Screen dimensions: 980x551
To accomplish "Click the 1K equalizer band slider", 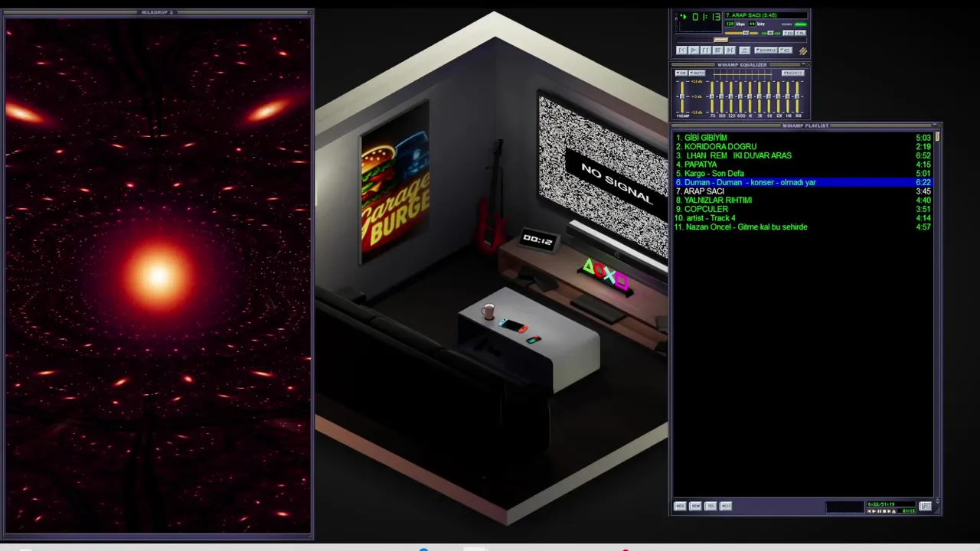I will pyautogui.click(x=750, y=96).
